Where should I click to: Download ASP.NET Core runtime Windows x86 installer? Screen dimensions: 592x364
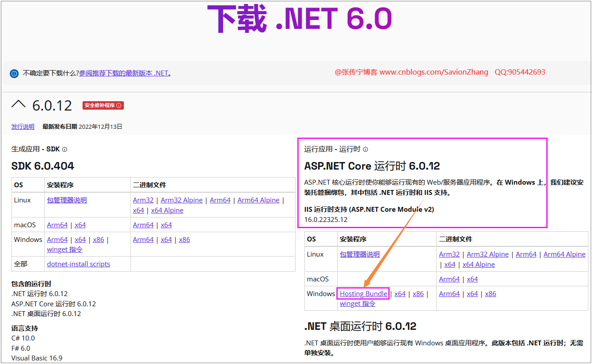click(418, 294)
